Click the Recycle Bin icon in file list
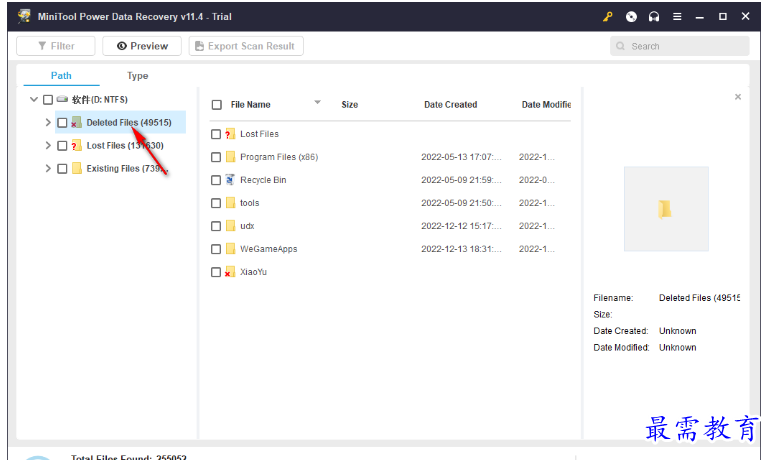Screen dimensions: 767x460 pos(230,180)
